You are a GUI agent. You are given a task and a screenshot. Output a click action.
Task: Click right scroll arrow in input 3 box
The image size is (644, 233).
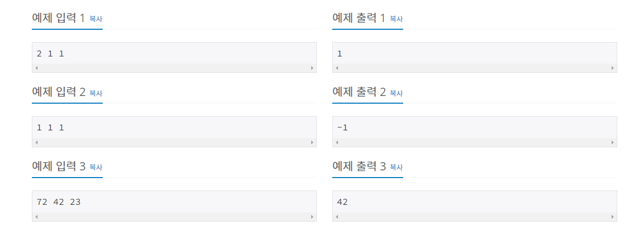coord(312,217)
